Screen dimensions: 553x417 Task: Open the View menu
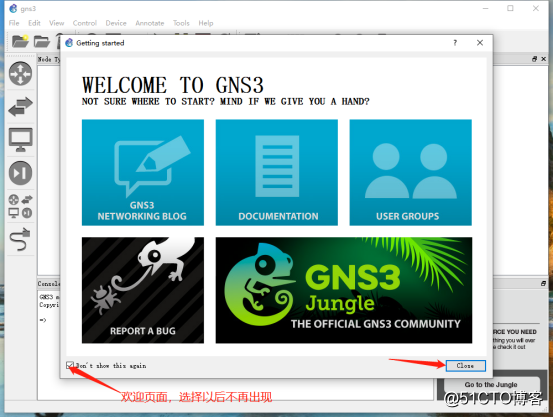(56, 23)
